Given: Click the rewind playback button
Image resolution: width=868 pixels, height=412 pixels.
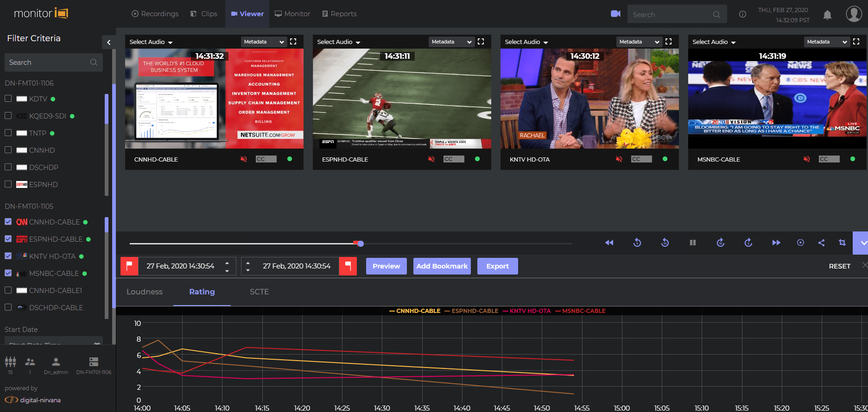Looking at the screenshot, I should pyautogui.click(x=609, y=243).
